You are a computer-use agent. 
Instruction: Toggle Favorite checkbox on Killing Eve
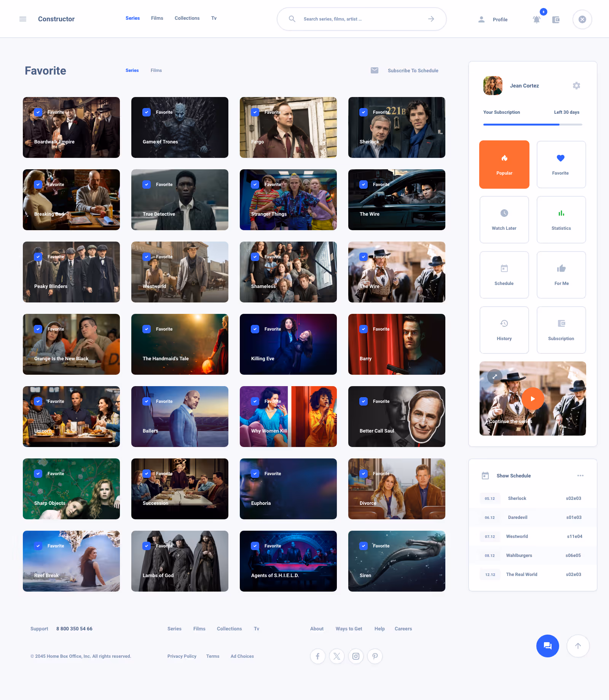[x=255, y=329]
